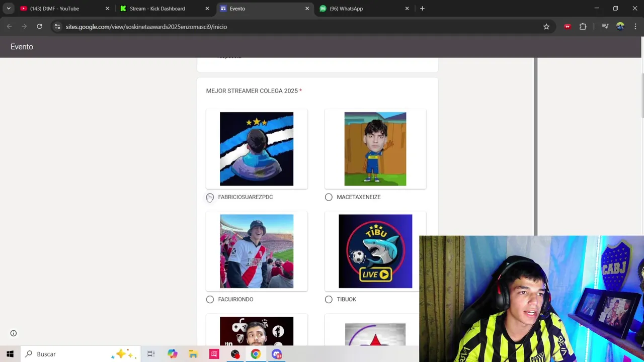The image size is (644, 362).
Task: Click the Kick tab favicon
Action: (123, 9)
